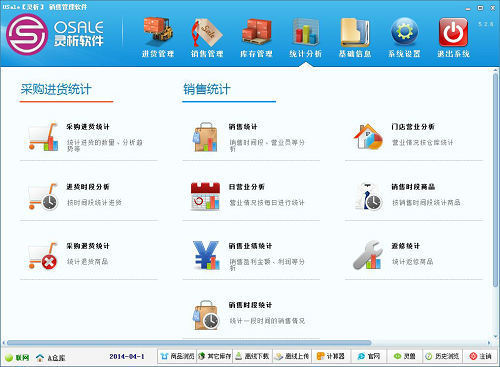Click right arrow of horizontal scrollbar
This screenshot has width=500, height=367.
coord(489,343)
